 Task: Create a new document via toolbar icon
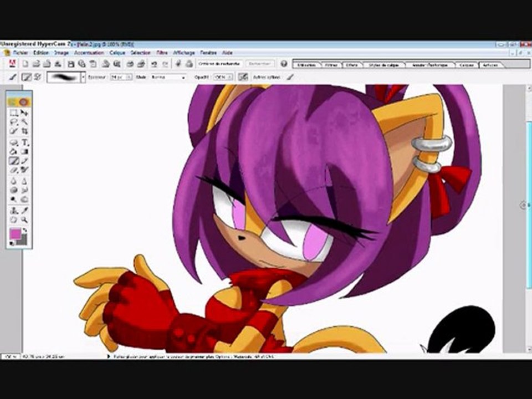coord(25,63)
